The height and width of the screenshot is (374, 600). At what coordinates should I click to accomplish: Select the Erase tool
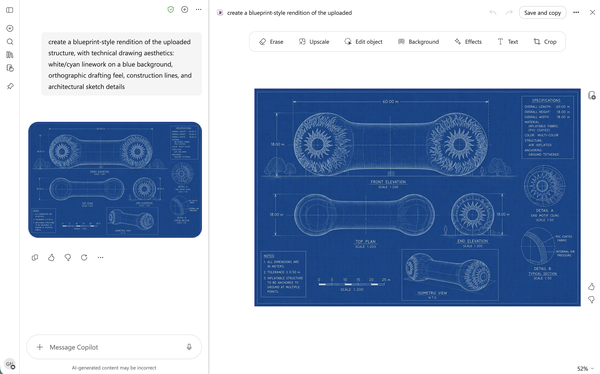[271, 42]
